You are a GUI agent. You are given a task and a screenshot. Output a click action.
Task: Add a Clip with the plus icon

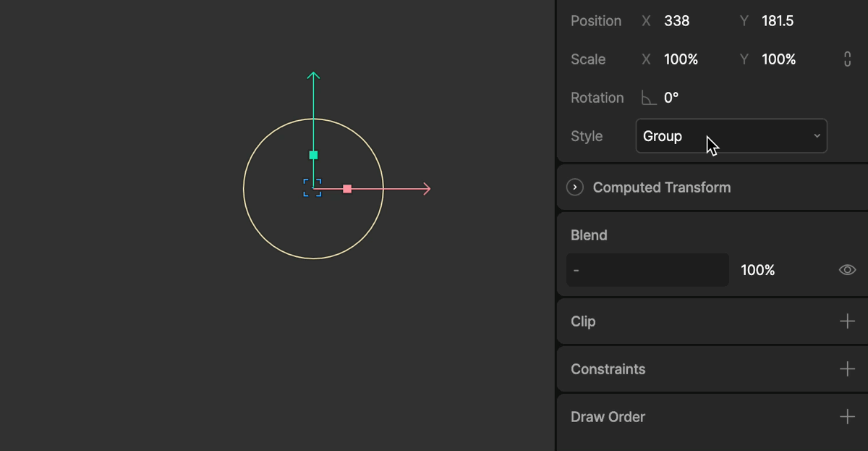(x=847, y=321)
